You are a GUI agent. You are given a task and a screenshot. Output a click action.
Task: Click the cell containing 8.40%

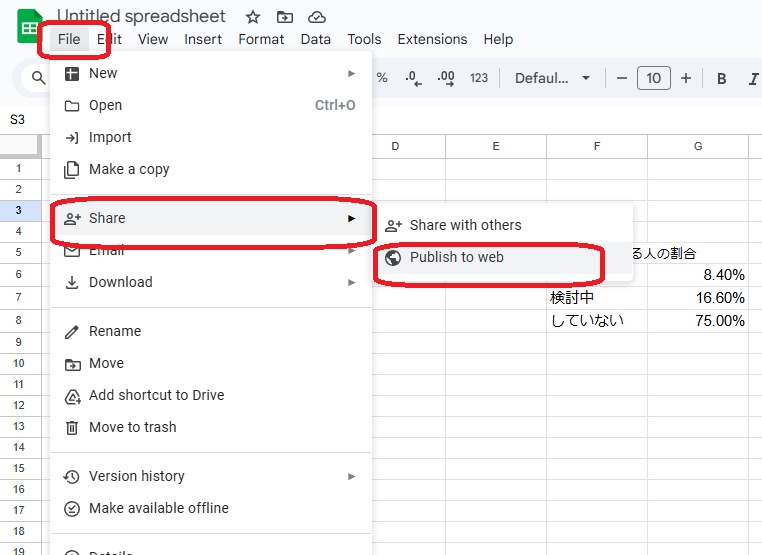tap(698, 275)
